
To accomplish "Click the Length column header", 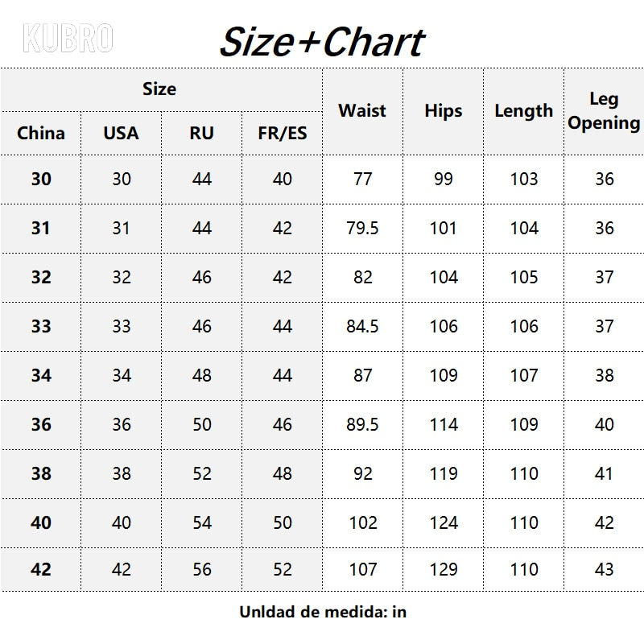I will [524, 111].
